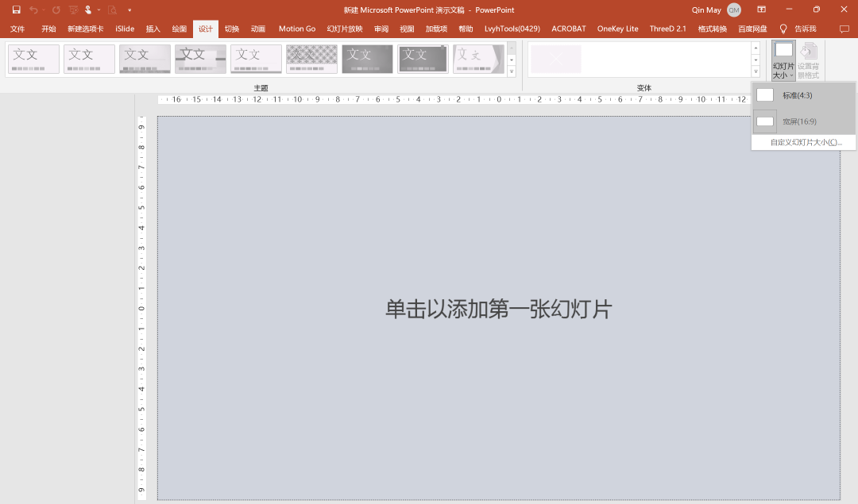The width and height of the screenshot is (858, 504).
Task: Open the iSlide tab
Action: pos(125,29)
